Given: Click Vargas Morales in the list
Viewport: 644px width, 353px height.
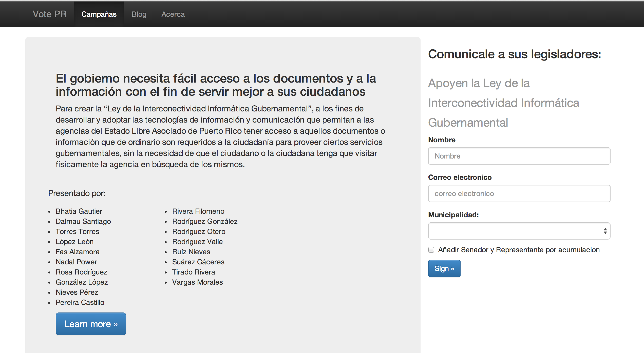Looking at the screenshot, I should (x=197, y=282).
